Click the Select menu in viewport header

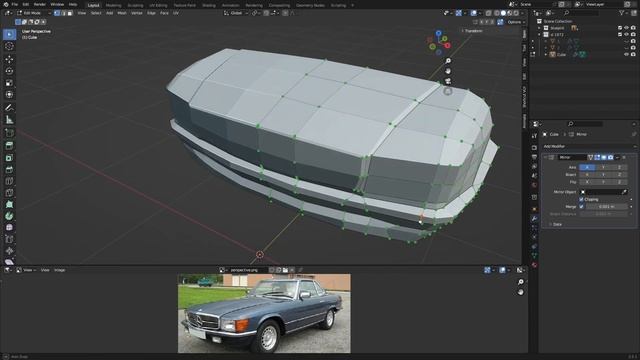click(96, 13)
